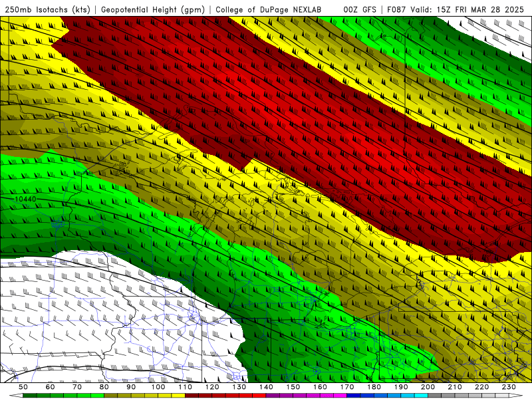Click the '230' value on the color scale
The image size is (532, 399).
click(x=509, y=387)
